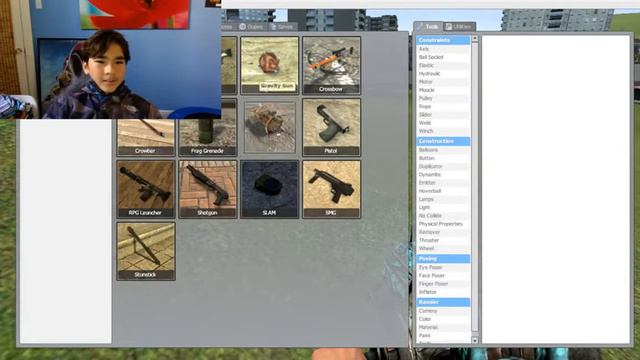This screenshot has width=640, height=360.
Task: Click the unlabeled tile left of Pistol
Action: coord(270,127)
